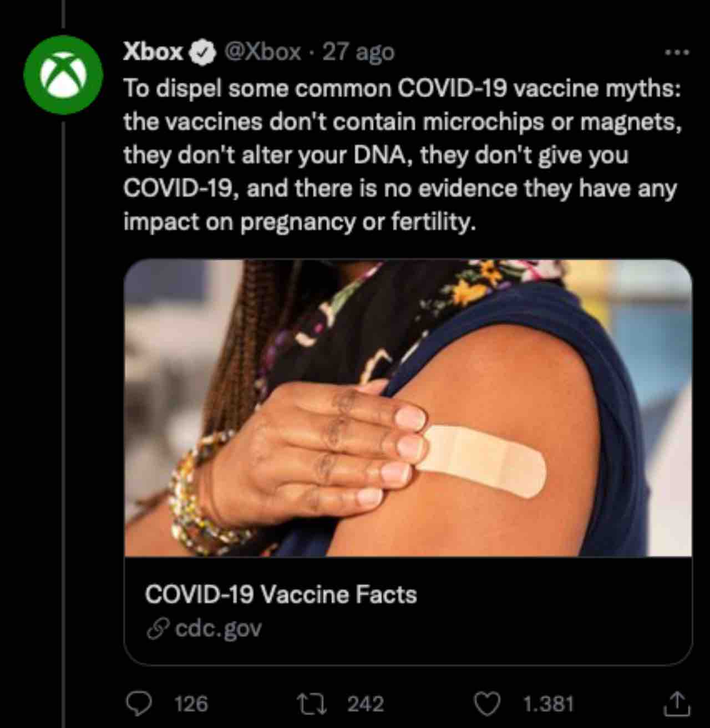Click the bandage shown in the photo
The width and height of the screenshot is (710, 728).
pos(484,460)
